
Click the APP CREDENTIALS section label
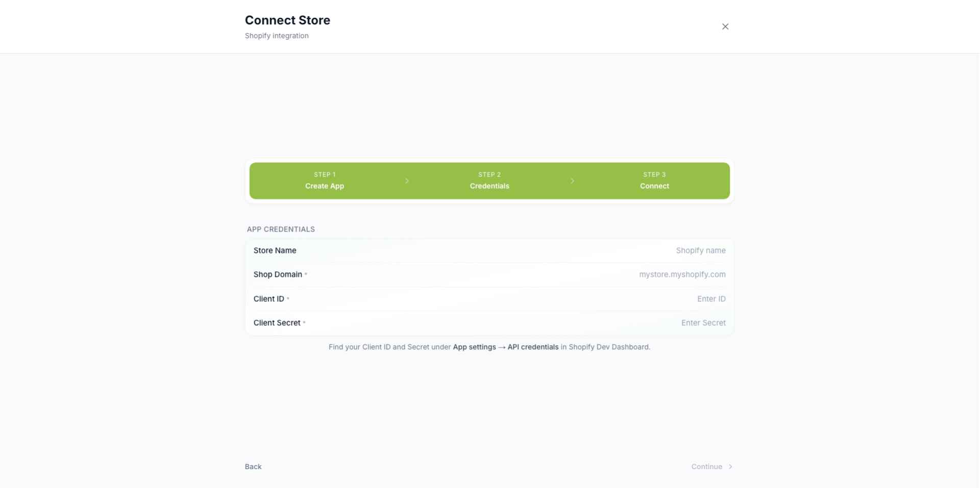pos(281,229)
